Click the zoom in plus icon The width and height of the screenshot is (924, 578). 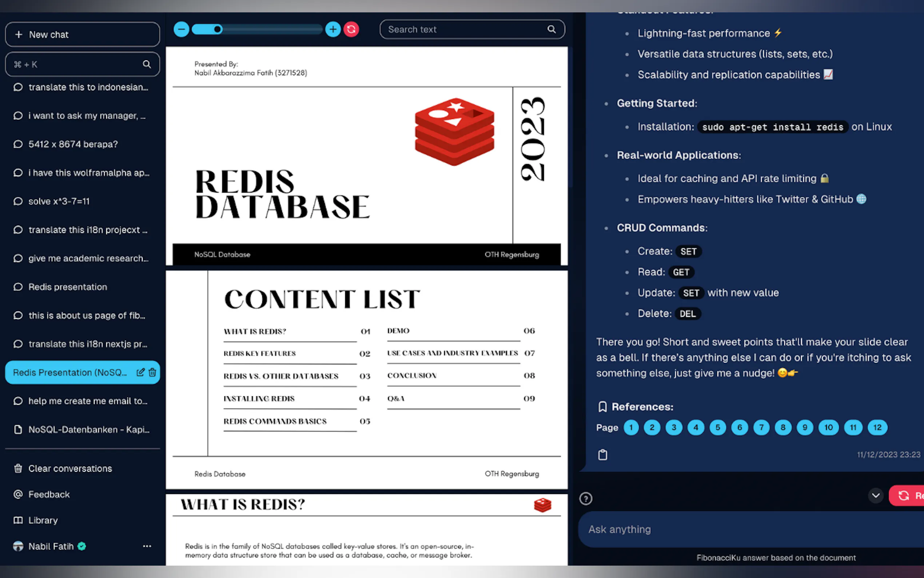(x=333, y=29)
